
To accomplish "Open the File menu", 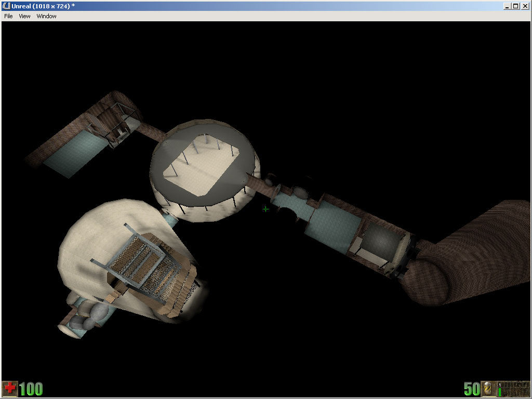I will tap(8, 16).
